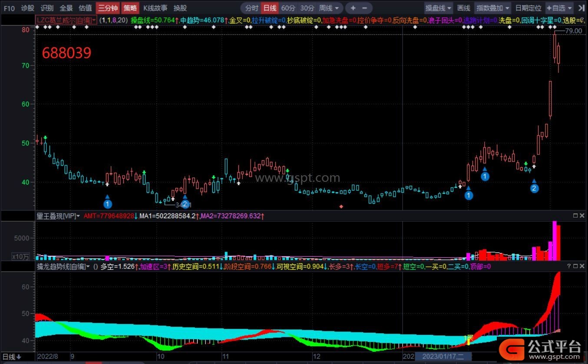Click the AMT=779648928 value
The image size is (588, 364).
pyautogui.click(x=110, y=216)
